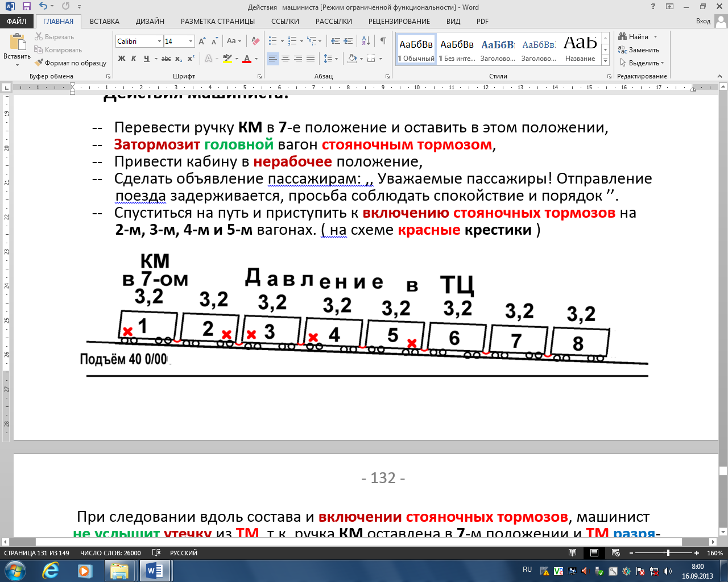The image size is (728, 582).
Task: Click the Grow Font size icon
Action: click(x=202, y=41)
